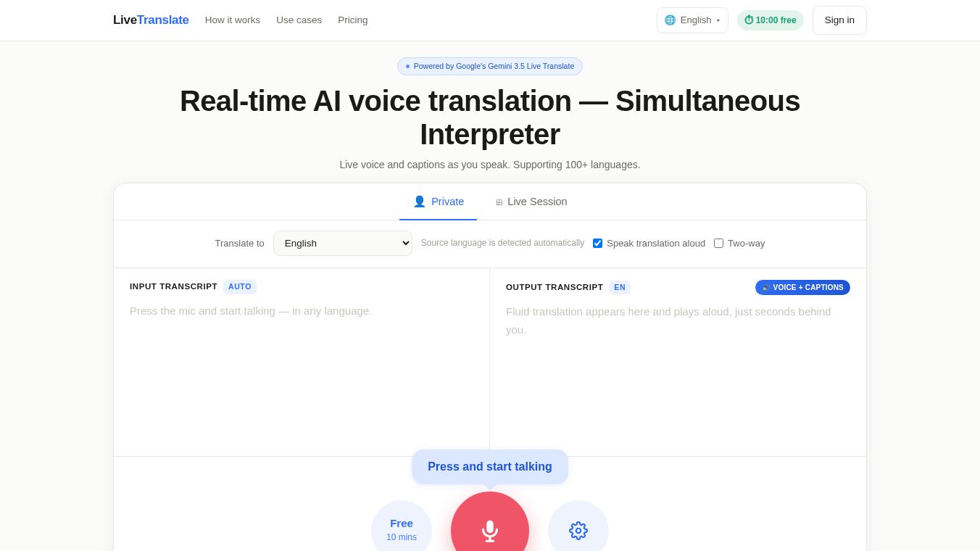Click the 'Press the mic and start talking' placeholder

(x=251, y=311)
